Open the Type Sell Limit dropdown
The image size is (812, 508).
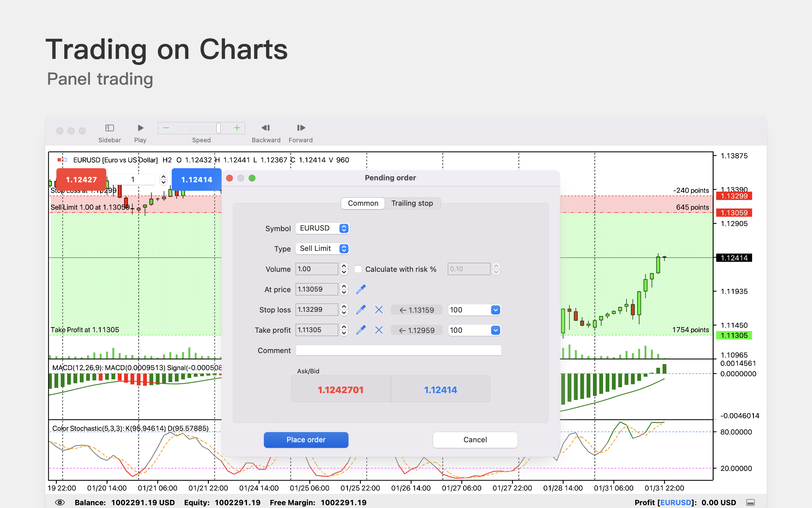pyautogui.click(x=323, y=249)
